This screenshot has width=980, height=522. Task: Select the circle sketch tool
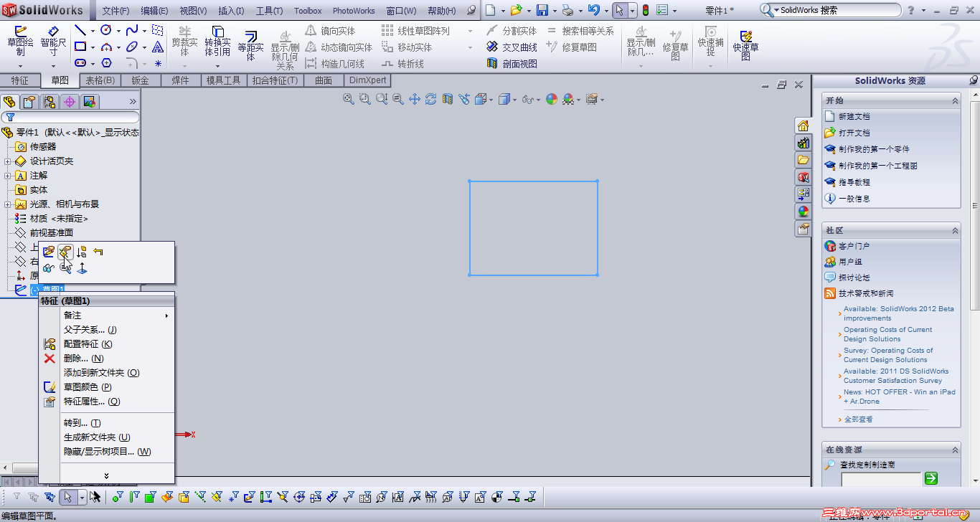pyautogui.click(x=106, y=31)
